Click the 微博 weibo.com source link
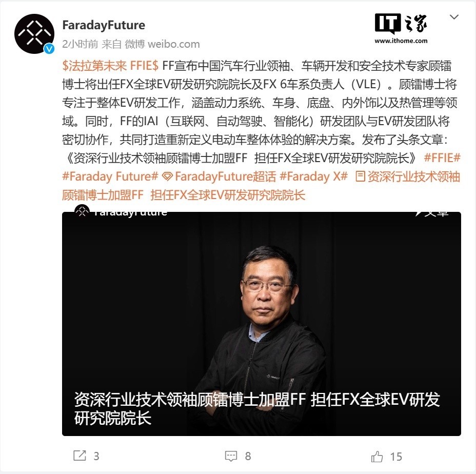The image size is (476, 474). (163, 44)
